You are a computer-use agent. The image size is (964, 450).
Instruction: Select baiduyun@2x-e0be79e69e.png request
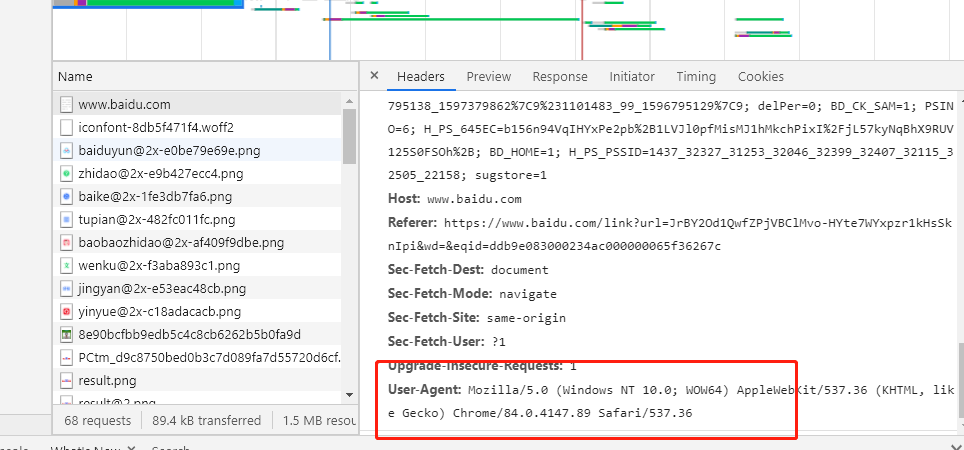(x=199, y=151)
